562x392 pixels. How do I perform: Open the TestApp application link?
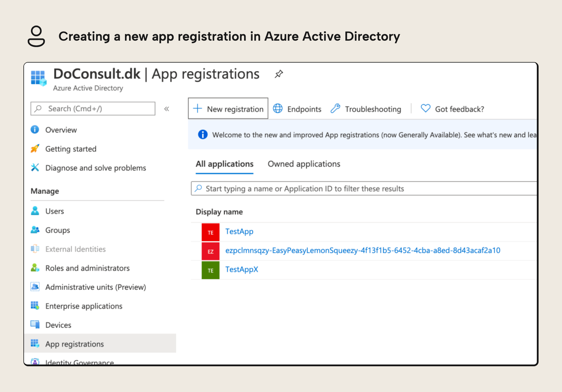click(239, 231)
